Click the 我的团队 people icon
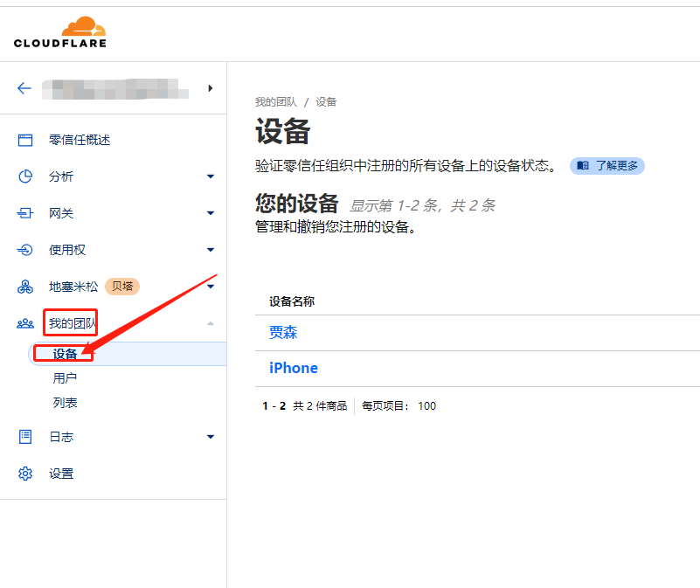This screenshot has height=588, width=700. tap(25, 323)
